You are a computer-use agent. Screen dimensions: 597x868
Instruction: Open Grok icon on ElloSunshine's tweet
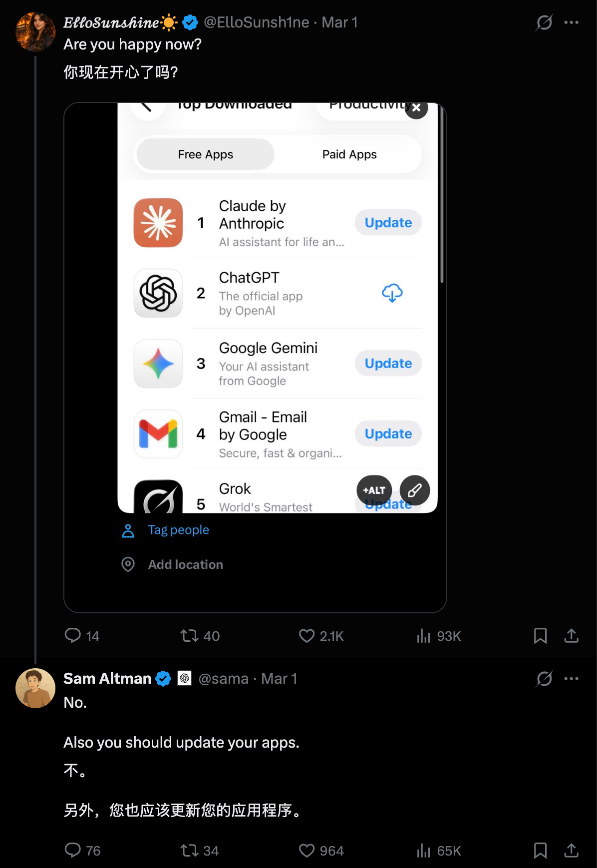coord(544,22)
